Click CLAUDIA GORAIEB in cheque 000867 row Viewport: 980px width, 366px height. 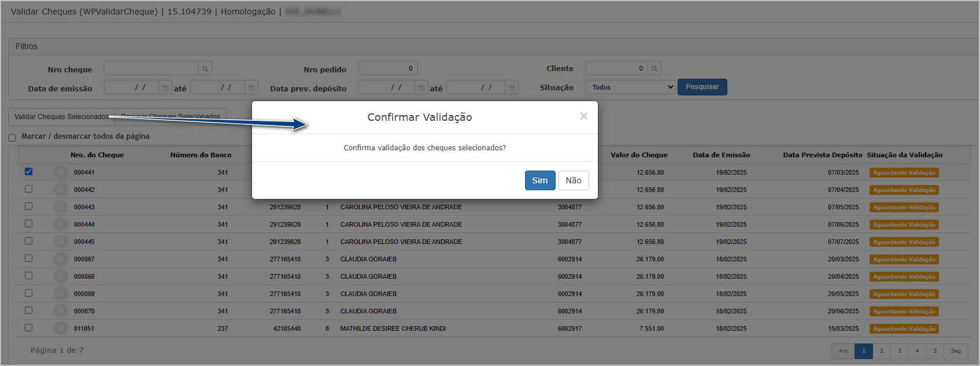tap(368, 259)
